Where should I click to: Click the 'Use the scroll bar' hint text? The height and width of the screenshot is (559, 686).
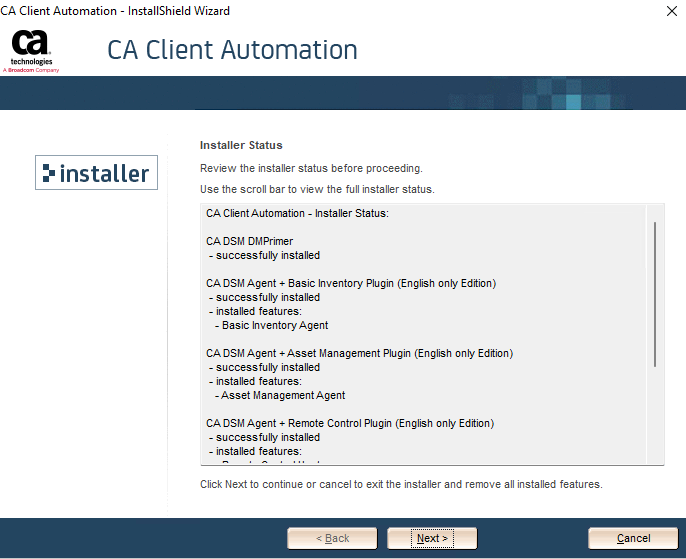click(x=317, y=189)
